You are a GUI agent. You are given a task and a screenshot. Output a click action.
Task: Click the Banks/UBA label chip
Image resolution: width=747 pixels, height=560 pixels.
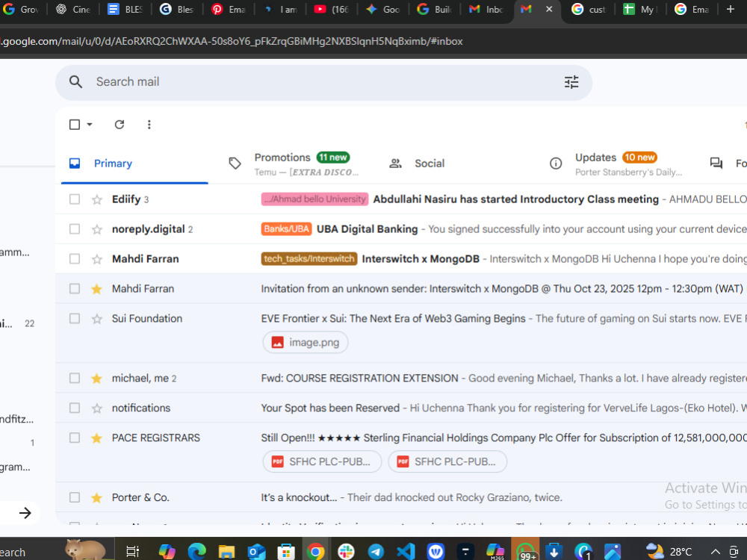pyautogui.click(x=286, y=229)
